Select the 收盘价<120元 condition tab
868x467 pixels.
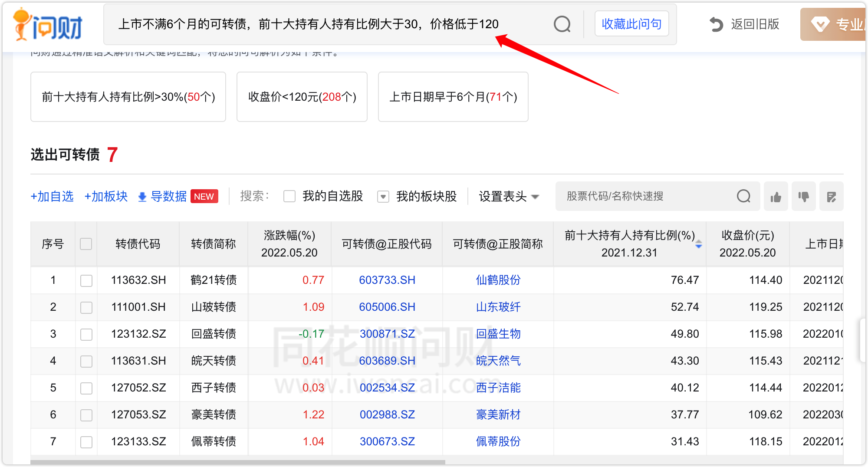(x=302, y=97)
